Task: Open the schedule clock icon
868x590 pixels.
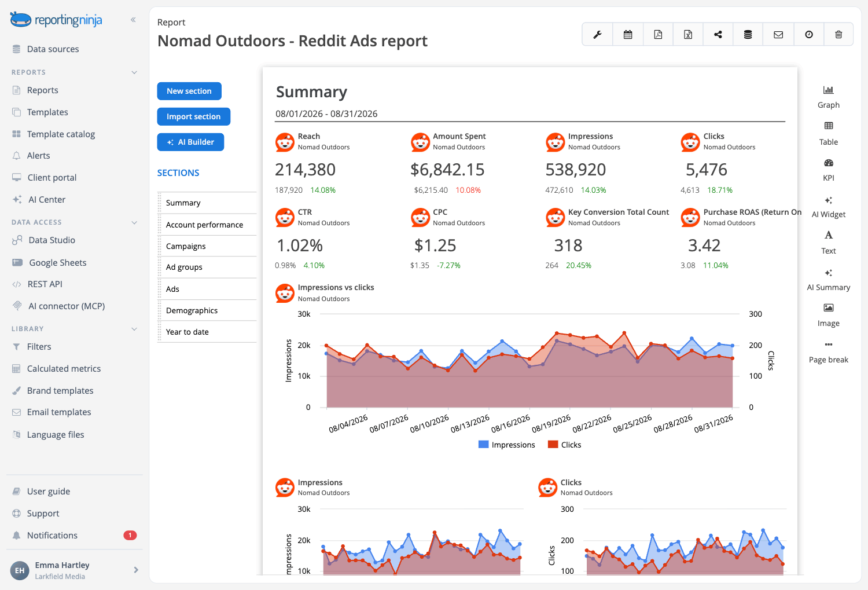Action: coord(809,35)
